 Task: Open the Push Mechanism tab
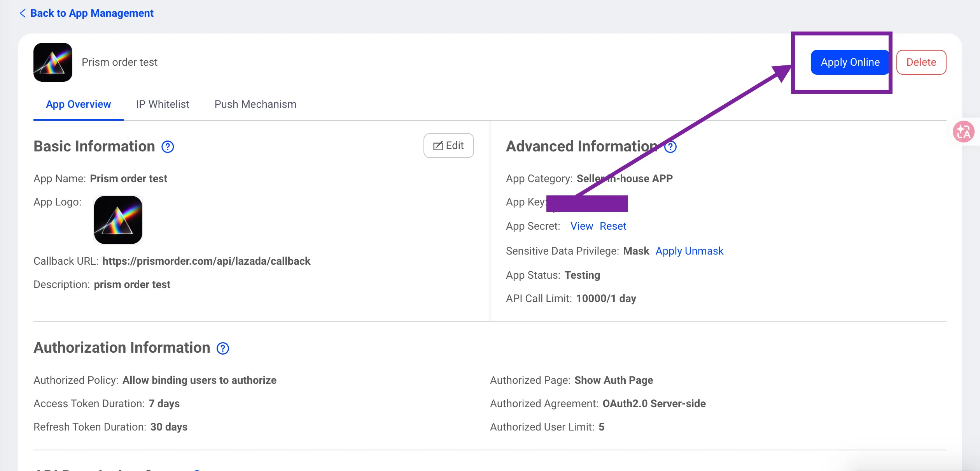[x=255, y=104]
